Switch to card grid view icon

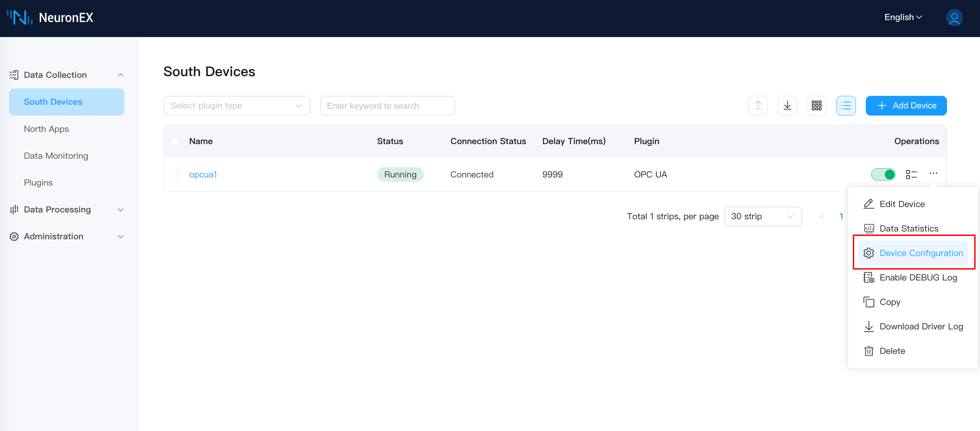[x=816, y=105]
